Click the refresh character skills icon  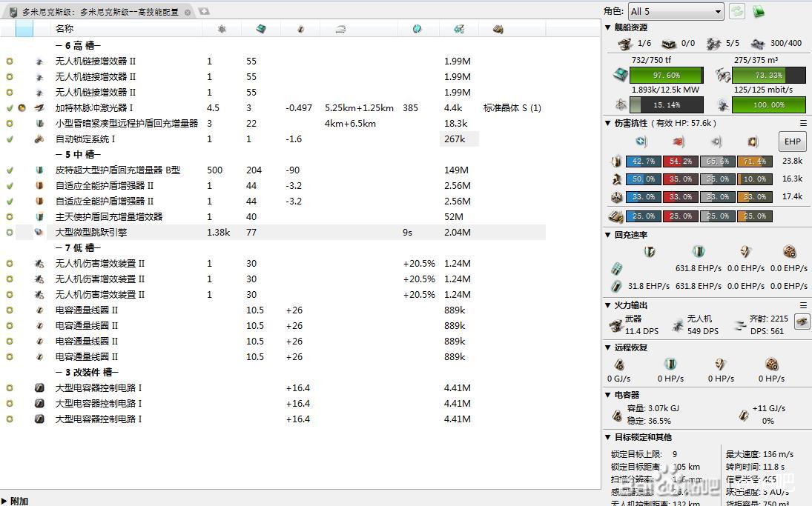point(737,11)
